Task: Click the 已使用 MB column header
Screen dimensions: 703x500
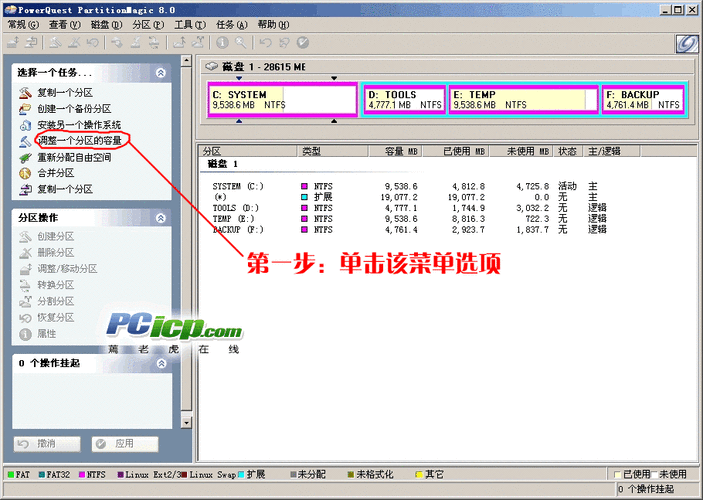Action: click(456, 151)
